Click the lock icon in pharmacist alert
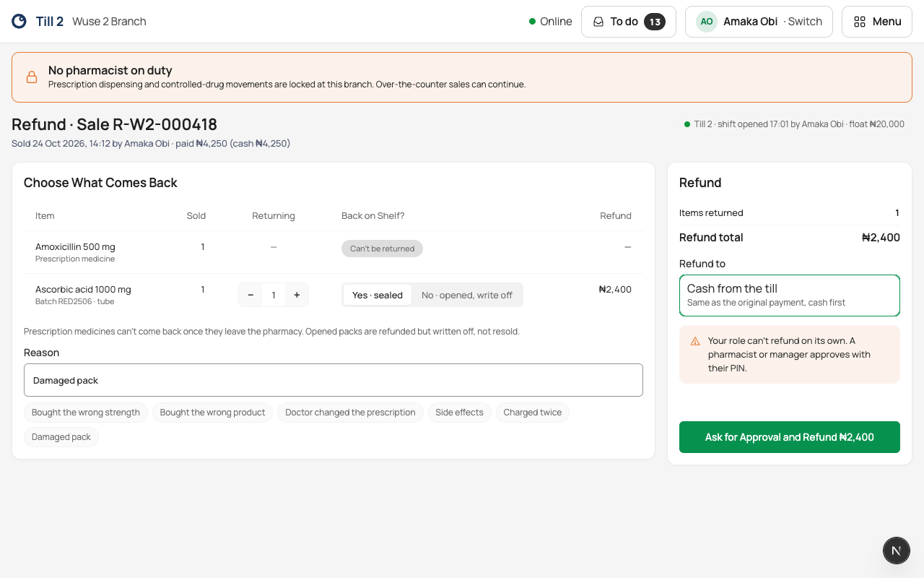 (x=32, y=77)
